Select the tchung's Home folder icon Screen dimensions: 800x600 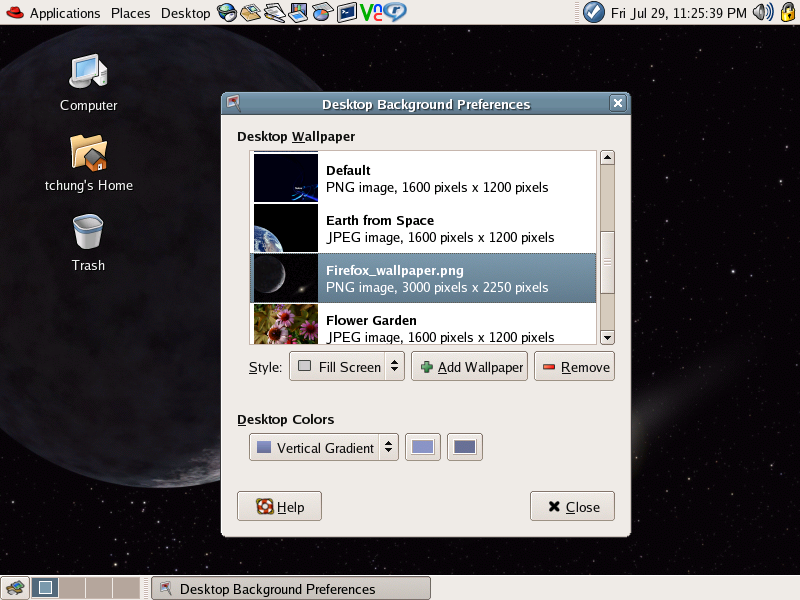[88, 163]
